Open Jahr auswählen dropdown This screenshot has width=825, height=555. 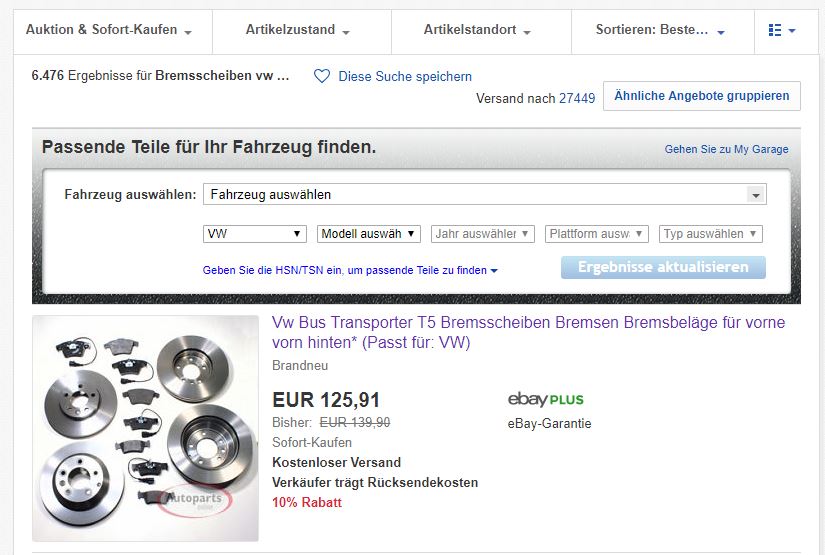tap(482, 234)
